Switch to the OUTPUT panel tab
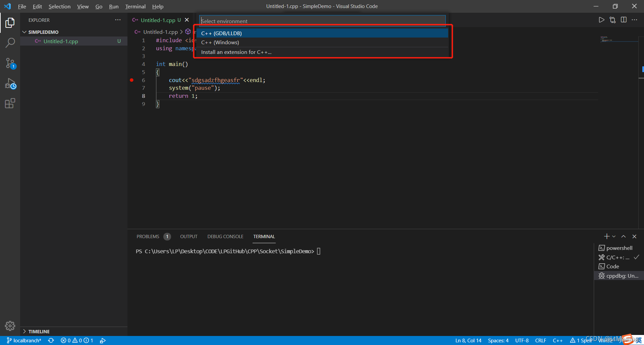The height and width of the screenshot is (345, 644). pos(189,236)
